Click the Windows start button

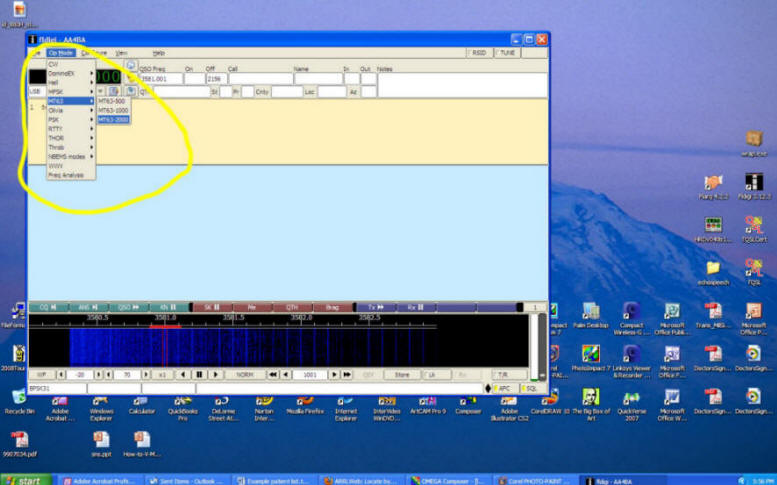26,480
